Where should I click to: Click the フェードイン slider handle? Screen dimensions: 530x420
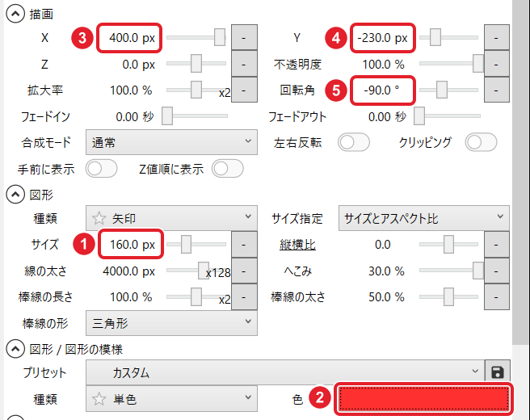167,115
